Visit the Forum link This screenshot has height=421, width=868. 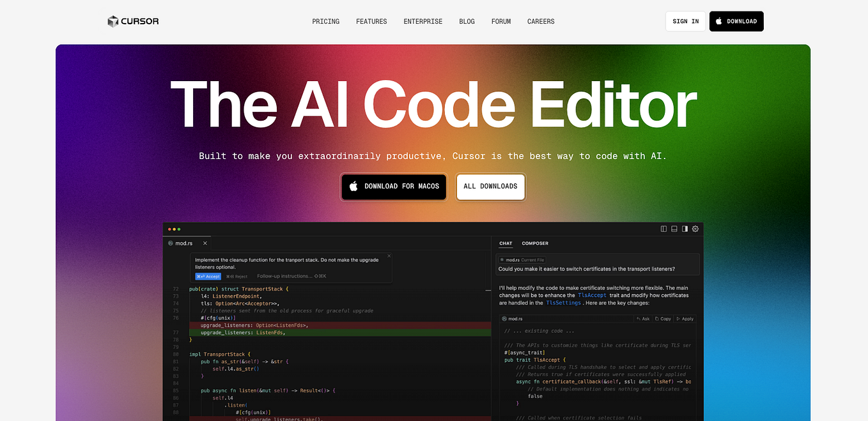tap(501, 21)
